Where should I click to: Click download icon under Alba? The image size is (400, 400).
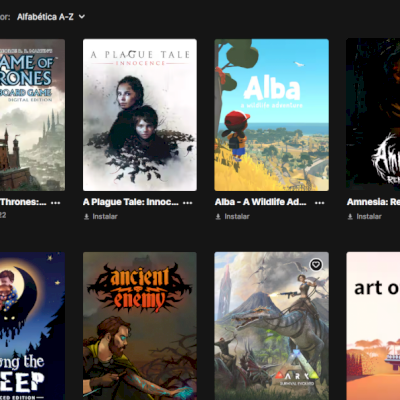(x=218, y=217)
